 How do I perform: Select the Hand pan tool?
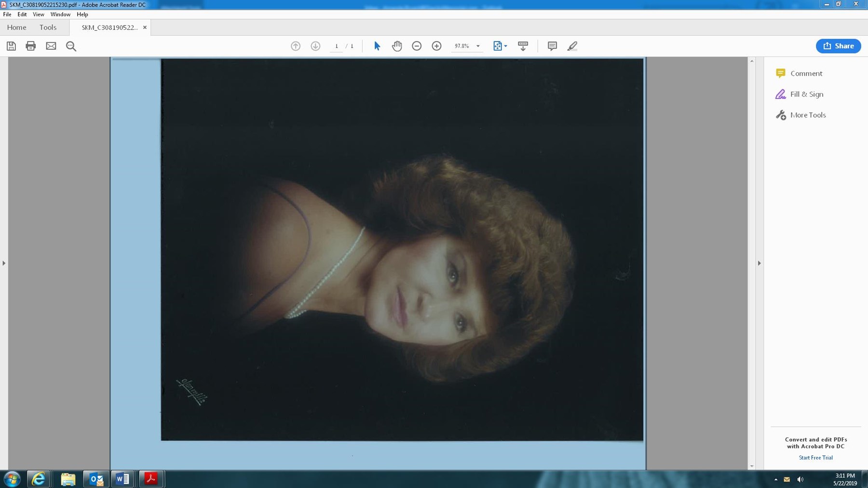[397, 46]
